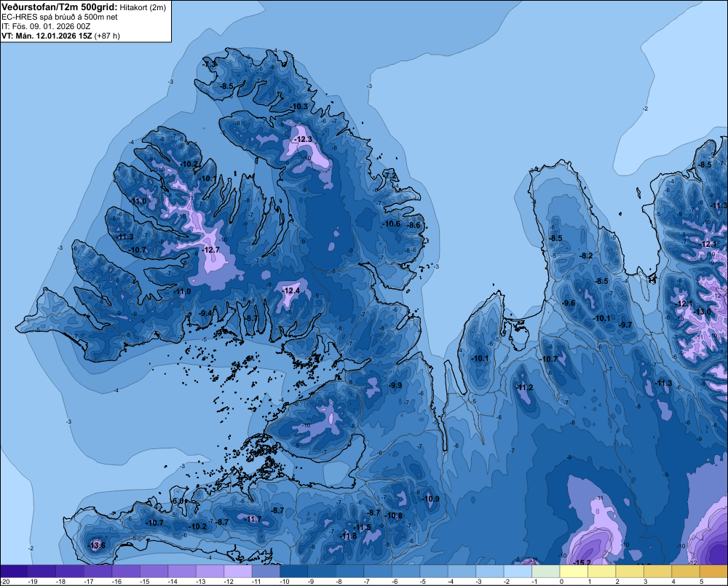Pick the legend swatch between -6 and -5
728x586 pixels.
[x=405, y=571]
